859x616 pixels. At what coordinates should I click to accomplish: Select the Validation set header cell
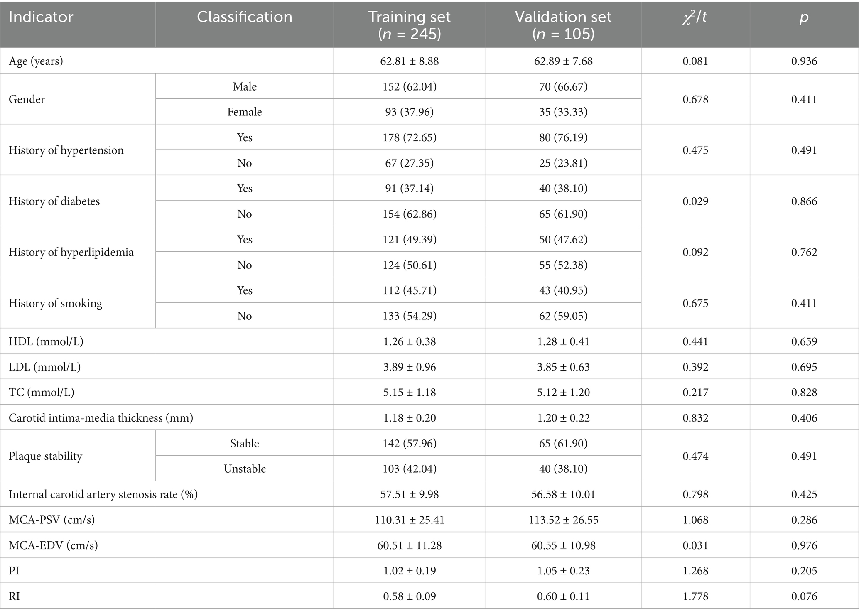click(563, 25)
